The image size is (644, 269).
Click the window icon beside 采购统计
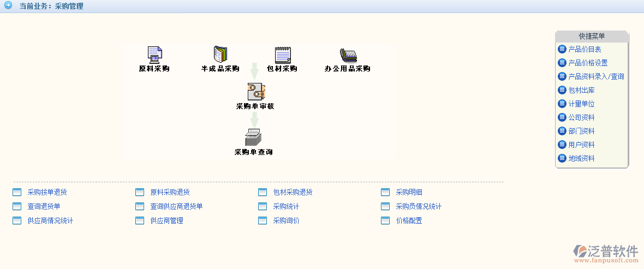click(x=263, y=206)
